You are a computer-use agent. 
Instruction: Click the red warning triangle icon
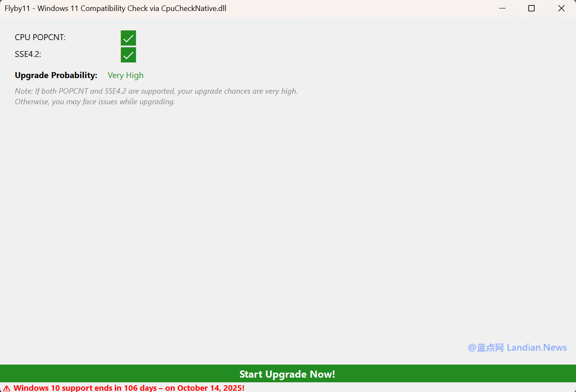[x=7, y=388]
